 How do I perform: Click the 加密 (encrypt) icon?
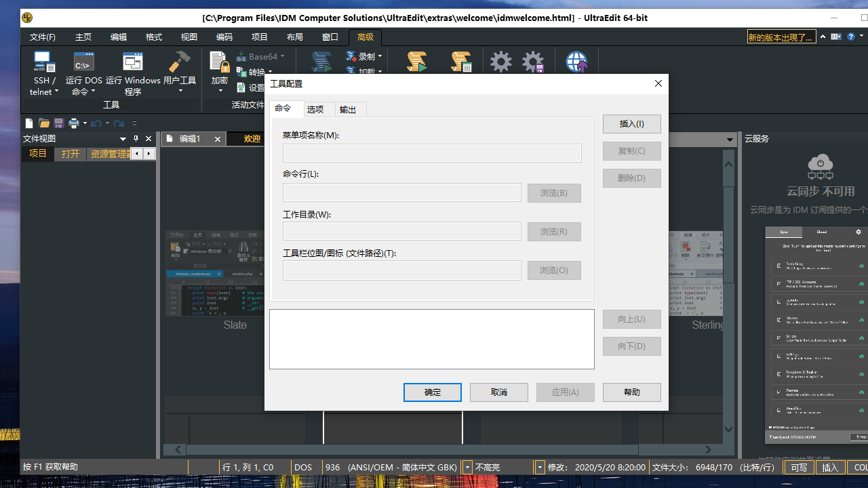click(x=218, y=64)
